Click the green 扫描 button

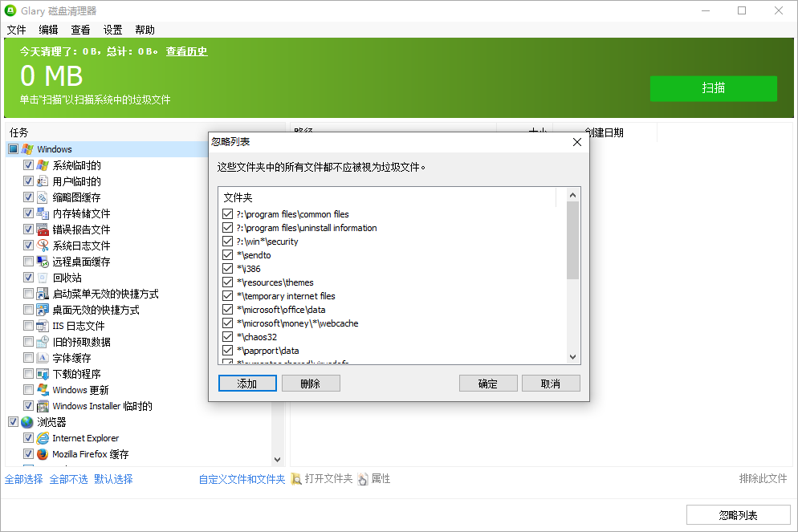point(713,88)
